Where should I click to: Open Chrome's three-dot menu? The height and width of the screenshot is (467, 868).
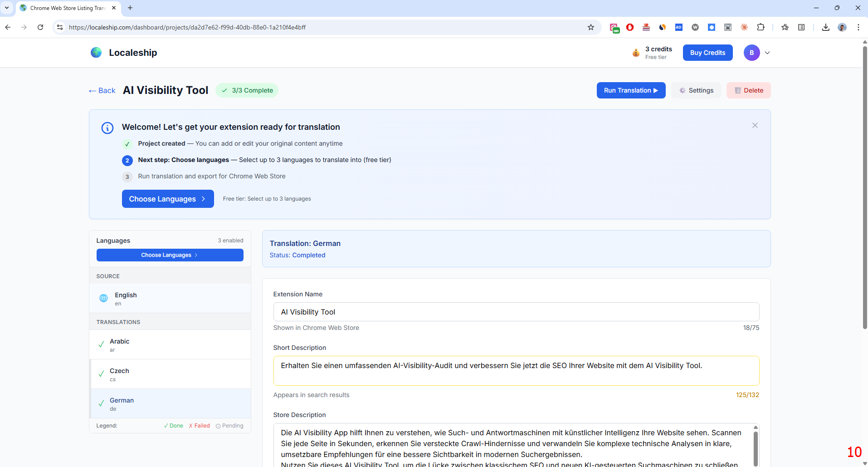click(x=858, y=27)
